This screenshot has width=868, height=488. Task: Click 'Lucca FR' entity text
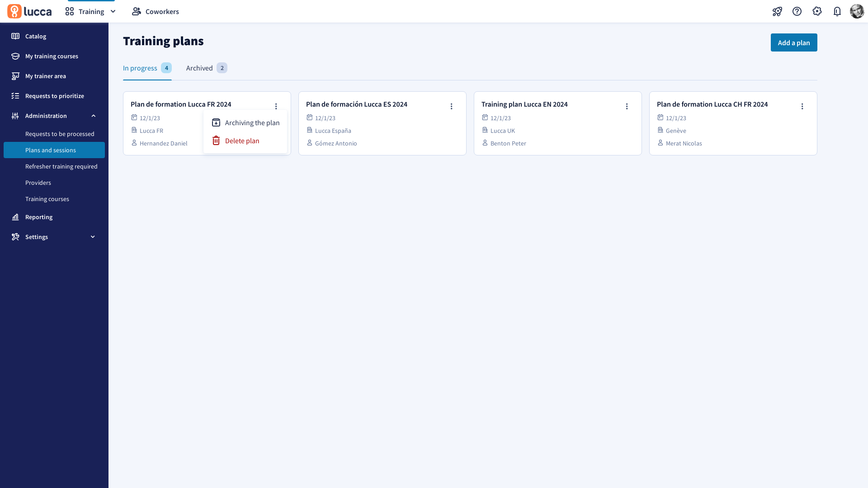151,131
